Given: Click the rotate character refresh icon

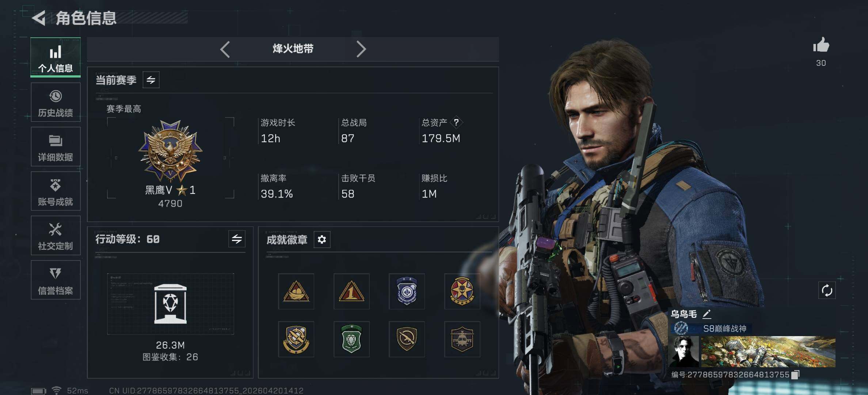Looking at the screenshot, I should (x=827, y=291).
